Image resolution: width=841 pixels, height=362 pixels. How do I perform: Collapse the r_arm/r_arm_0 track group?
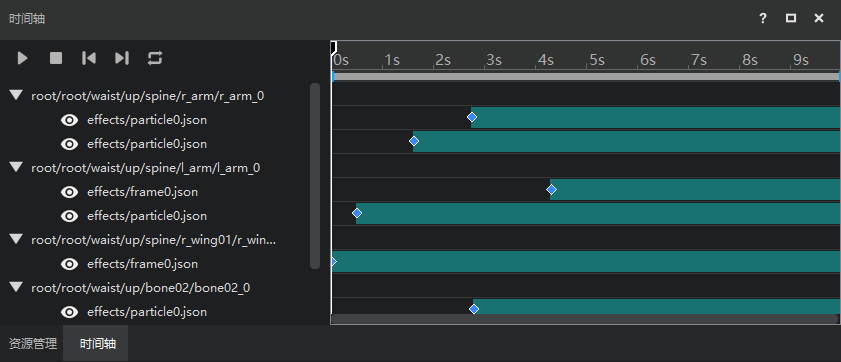coord(17,95)
